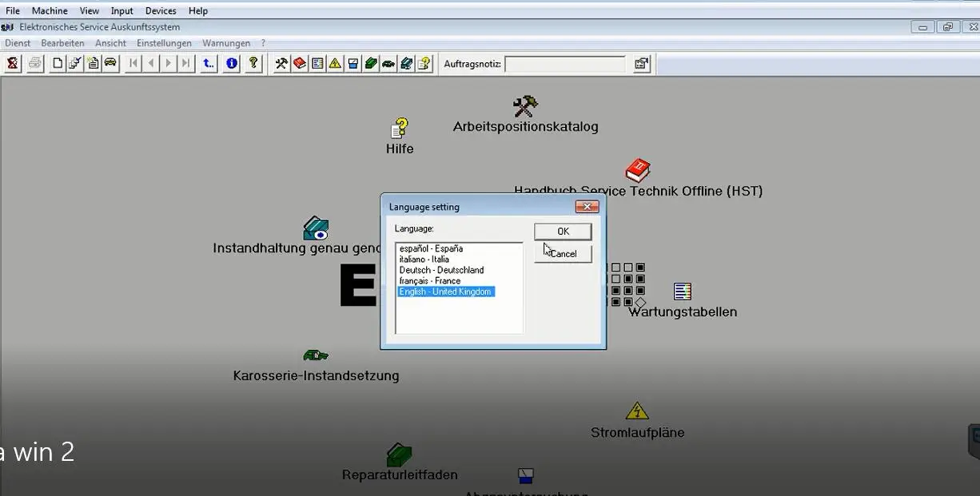Click the toolbar help document icon
Image resolution: width=980 pixels, height=496 pixels.
[424, 63]
